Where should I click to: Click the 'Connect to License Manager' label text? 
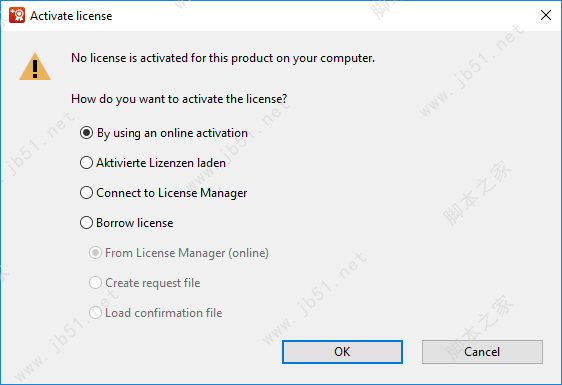[172, 193]
